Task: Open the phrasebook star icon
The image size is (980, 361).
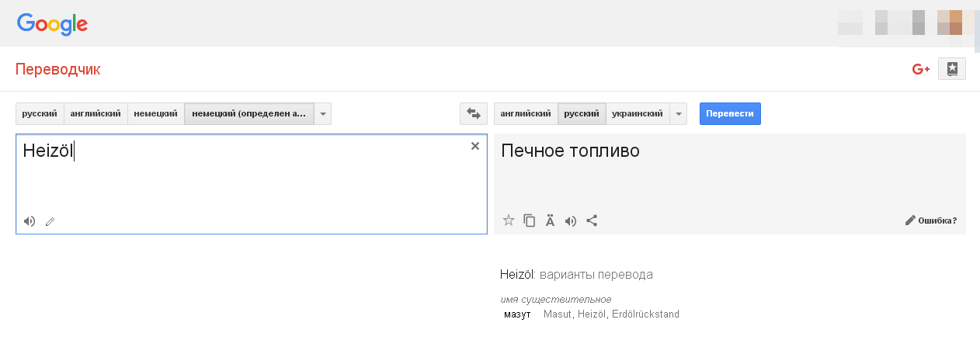Action: tap(952, 69)
